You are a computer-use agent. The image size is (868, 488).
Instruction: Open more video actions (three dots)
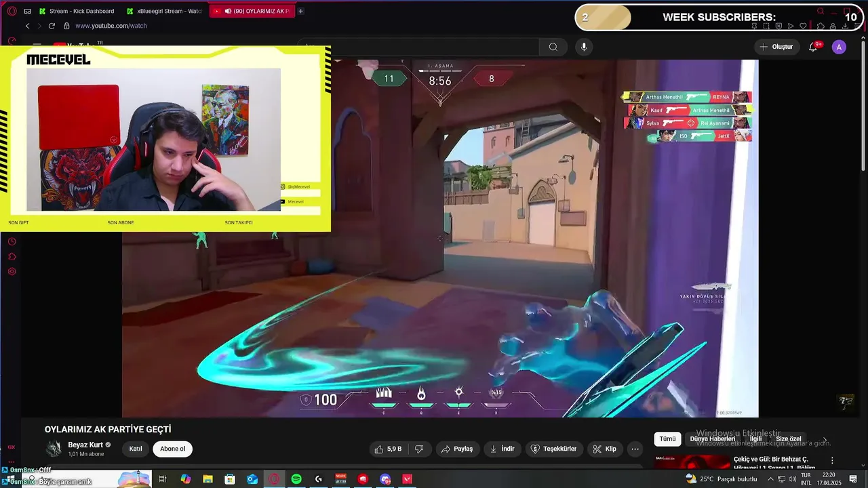[635, 449]
